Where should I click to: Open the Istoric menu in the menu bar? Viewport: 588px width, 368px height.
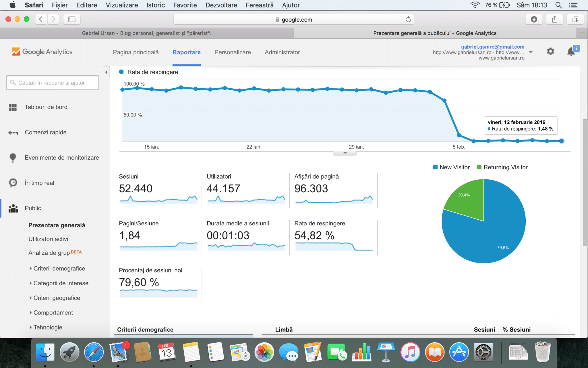pyautogui.click(x=156, y=5)
